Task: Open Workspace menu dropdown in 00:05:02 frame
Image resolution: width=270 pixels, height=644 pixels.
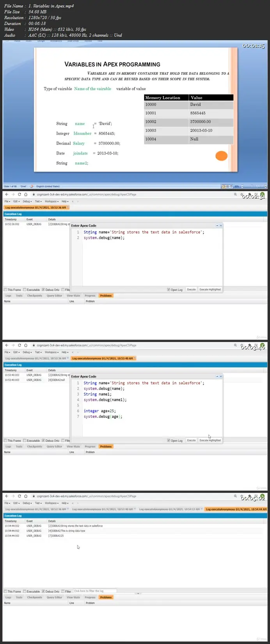Action: 52,503
